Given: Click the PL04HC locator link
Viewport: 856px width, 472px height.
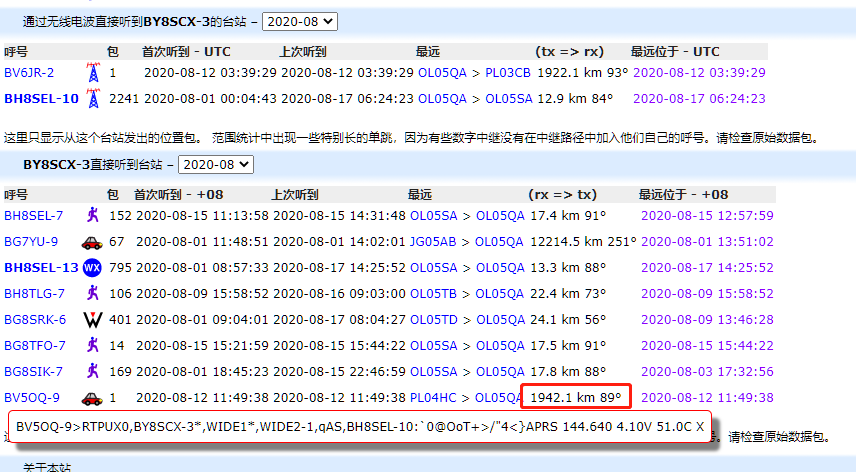Looking at the screenshot, I should tap(434, 397).
